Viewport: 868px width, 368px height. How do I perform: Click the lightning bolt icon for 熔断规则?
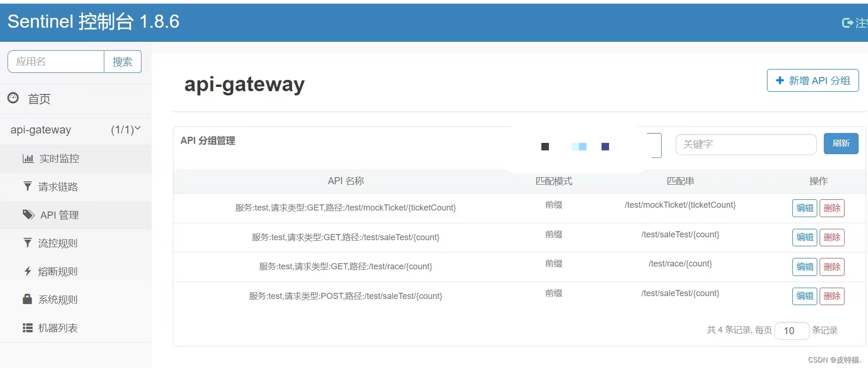pos(28,271)
